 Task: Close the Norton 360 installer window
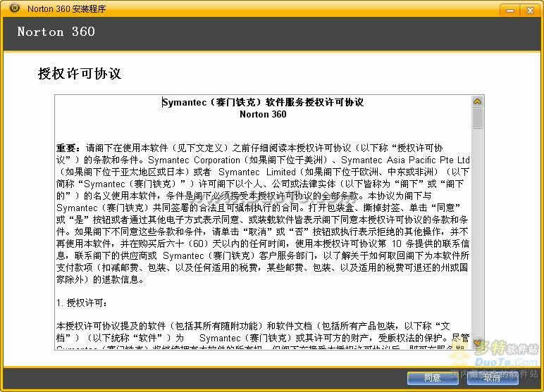click(x=530, y=11)
